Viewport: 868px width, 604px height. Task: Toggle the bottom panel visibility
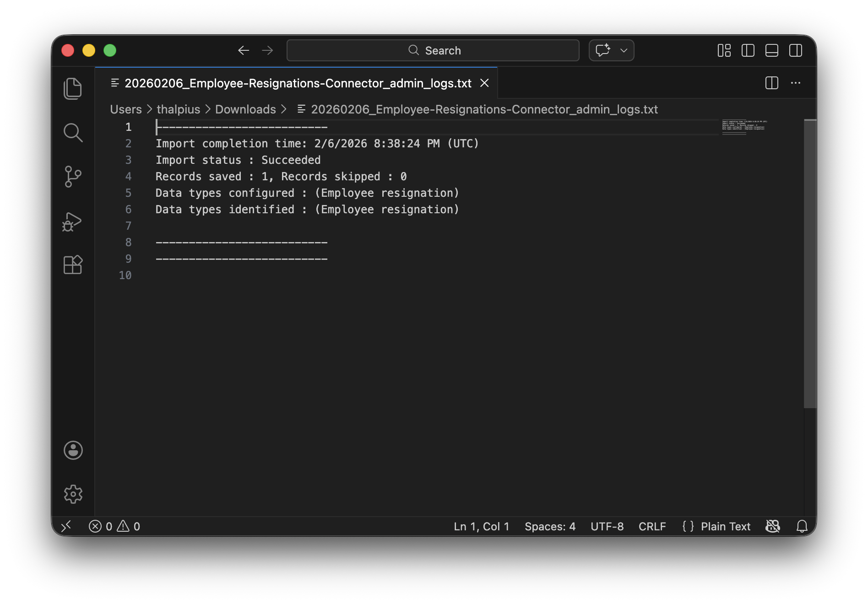tap(772, 50)
